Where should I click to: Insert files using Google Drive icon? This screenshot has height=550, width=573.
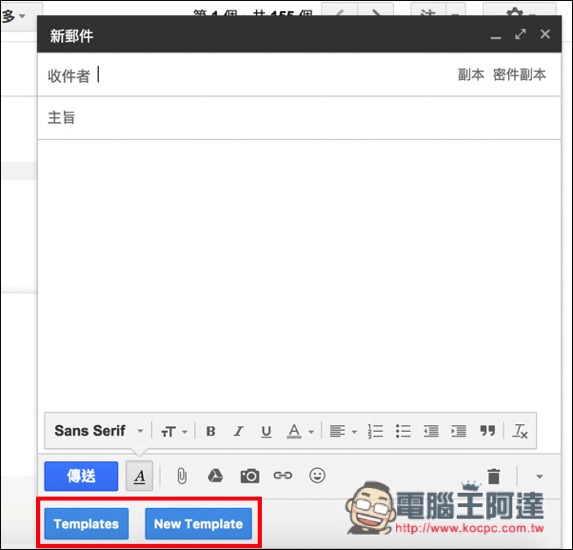coord(215,476)
